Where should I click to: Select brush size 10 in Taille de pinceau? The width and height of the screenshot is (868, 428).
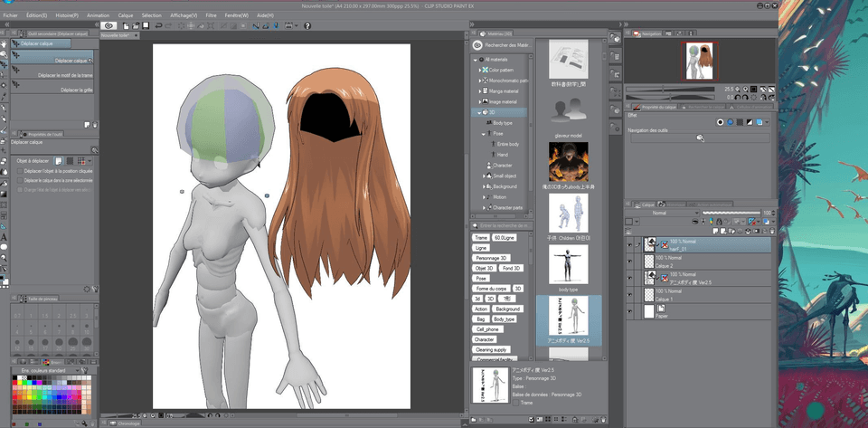point(87,328)
